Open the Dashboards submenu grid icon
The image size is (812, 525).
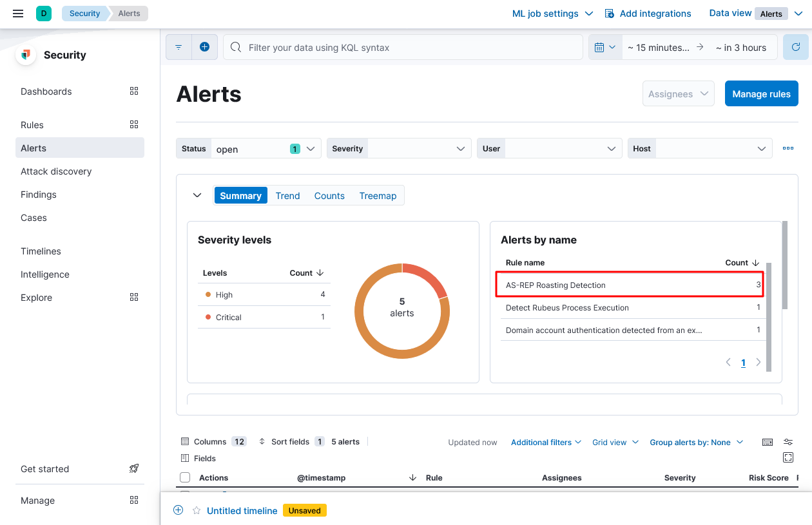click(134, 91)
